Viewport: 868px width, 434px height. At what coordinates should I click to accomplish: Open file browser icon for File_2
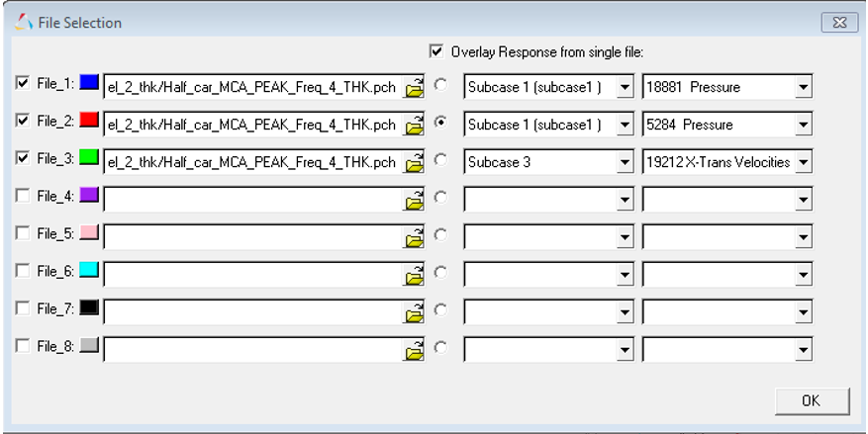[415, 125]
